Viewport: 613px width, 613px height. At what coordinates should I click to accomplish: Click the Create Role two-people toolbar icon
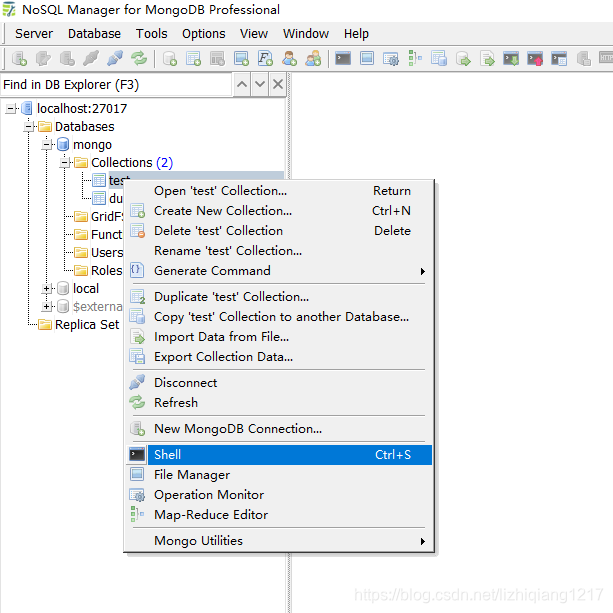click(313, 59)
